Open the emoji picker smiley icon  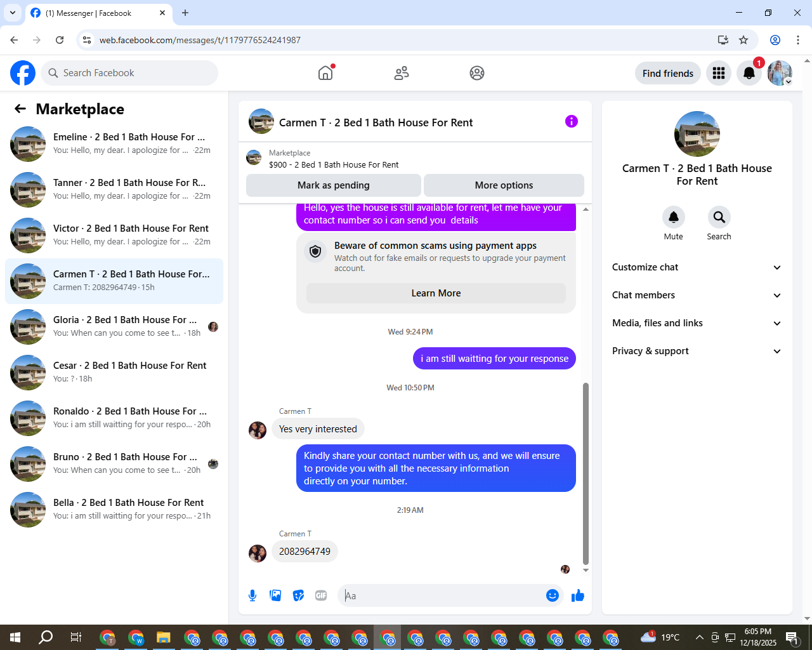[x=553, y=595]
